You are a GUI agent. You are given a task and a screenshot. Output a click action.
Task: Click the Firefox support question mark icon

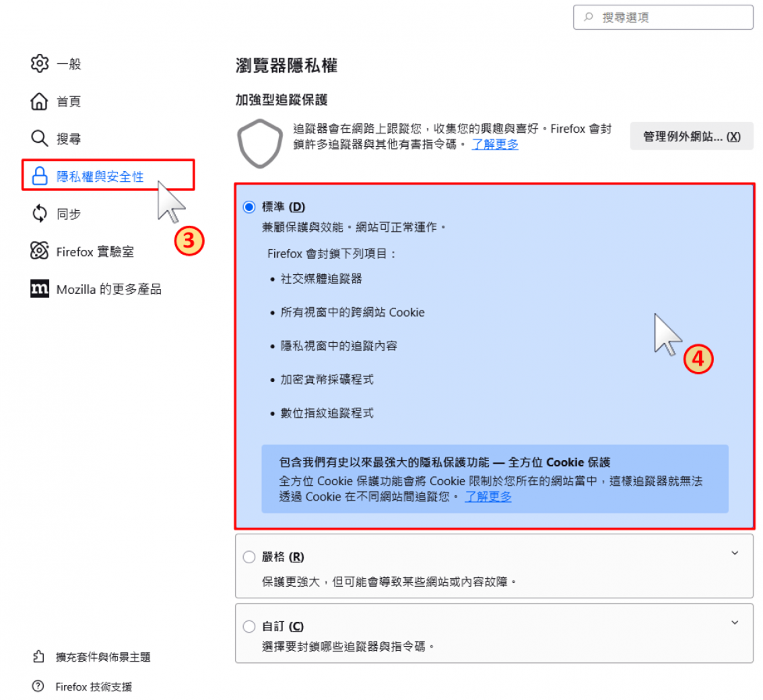point(38,686)
